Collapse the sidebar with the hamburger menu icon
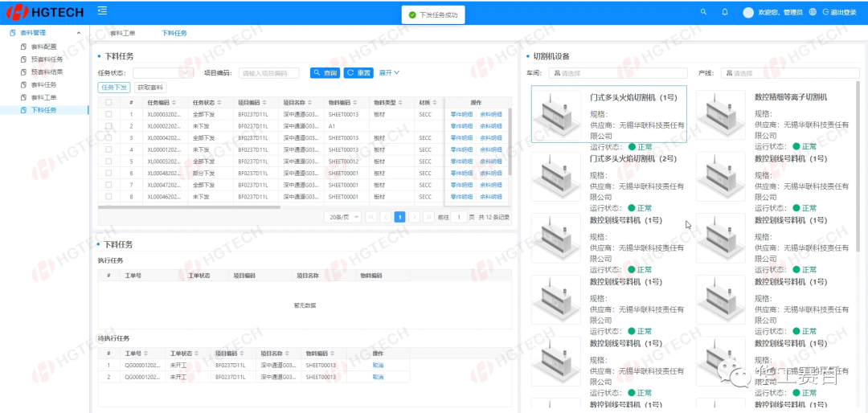 (102, 10)
